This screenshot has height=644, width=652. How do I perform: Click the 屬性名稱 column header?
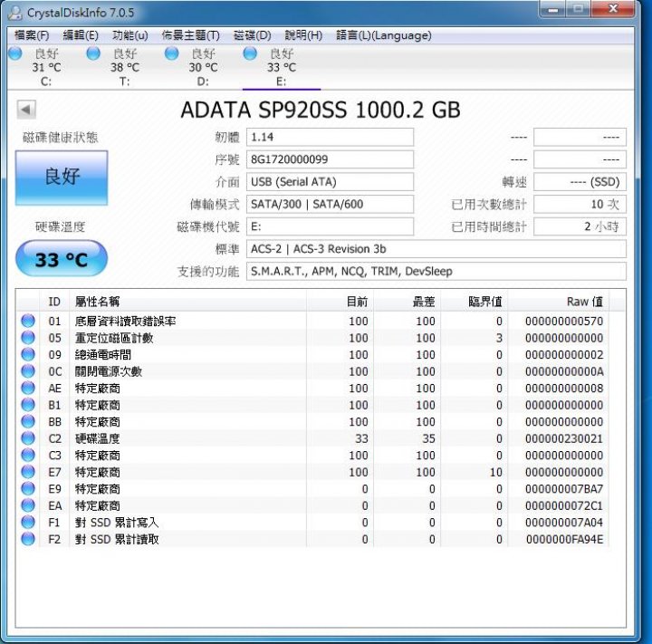pyautogui.click(x=187, y=302)
